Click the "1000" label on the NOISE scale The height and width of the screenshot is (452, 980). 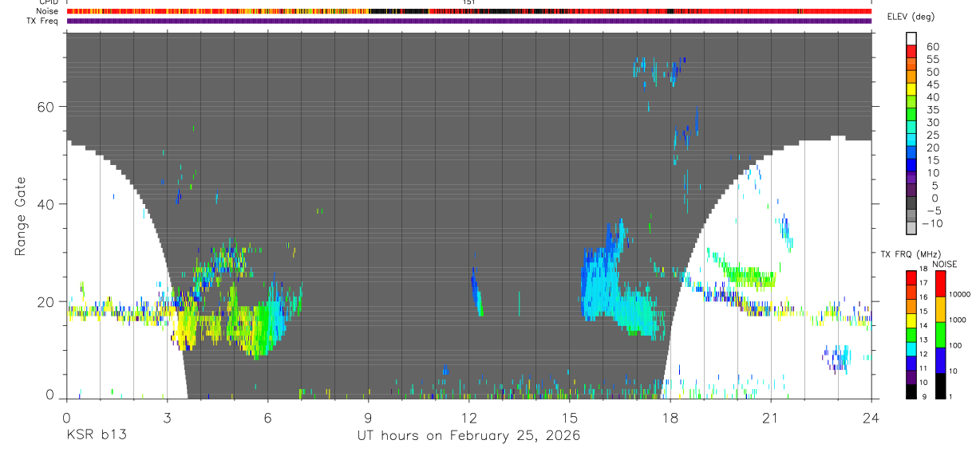click(958, 320)
